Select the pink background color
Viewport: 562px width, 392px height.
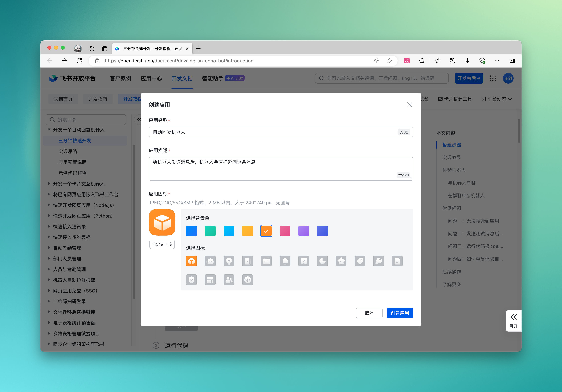click(285, 231)
